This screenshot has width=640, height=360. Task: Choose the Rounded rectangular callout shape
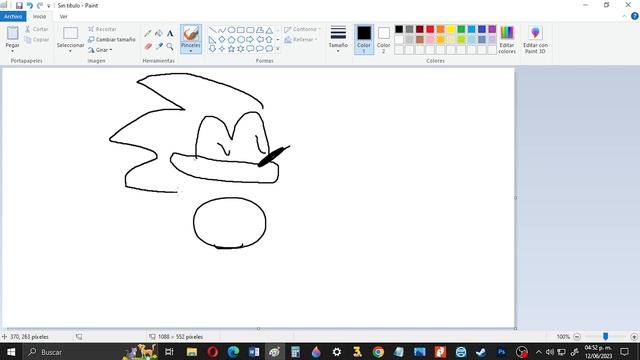coord(250,49)
